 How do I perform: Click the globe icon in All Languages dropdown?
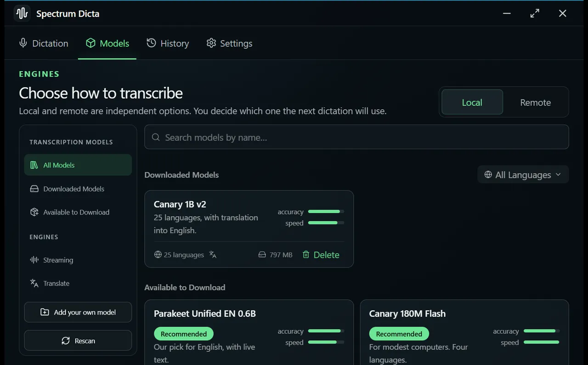[x=488, y=174]
